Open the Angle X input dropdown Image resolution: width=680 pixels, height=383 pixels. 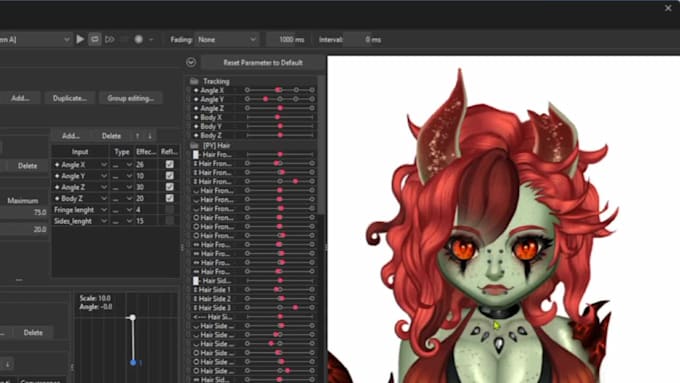click(x=104, y=165)
